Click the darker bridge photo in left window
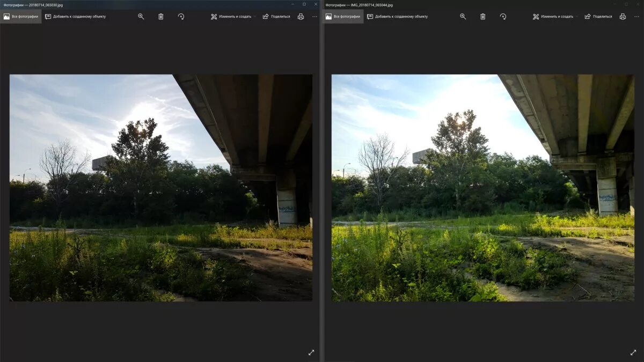This screenshot has width=644, height=362. coord(161,188)
